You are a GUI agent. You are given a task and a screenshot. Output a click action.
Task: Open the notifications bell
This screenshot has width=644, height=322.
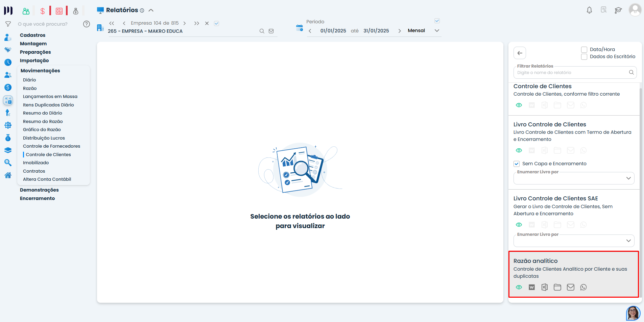(589, 10)
